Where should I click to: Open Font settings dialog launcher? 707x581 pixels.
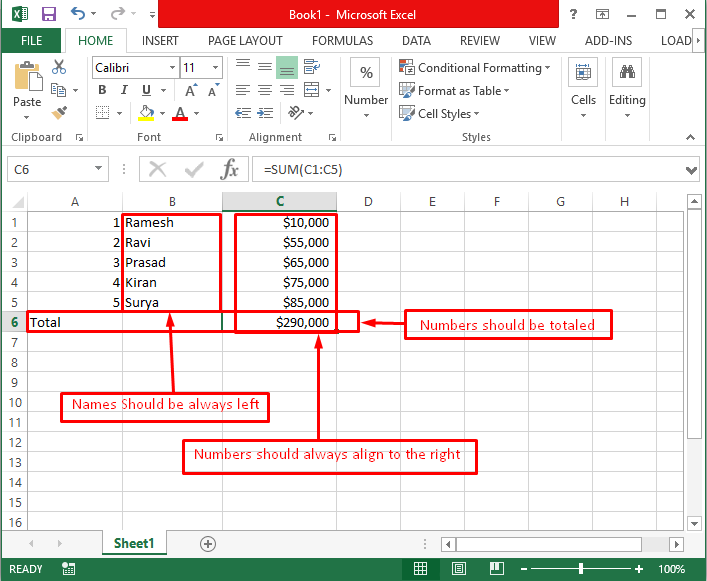(x=219, y=137)
